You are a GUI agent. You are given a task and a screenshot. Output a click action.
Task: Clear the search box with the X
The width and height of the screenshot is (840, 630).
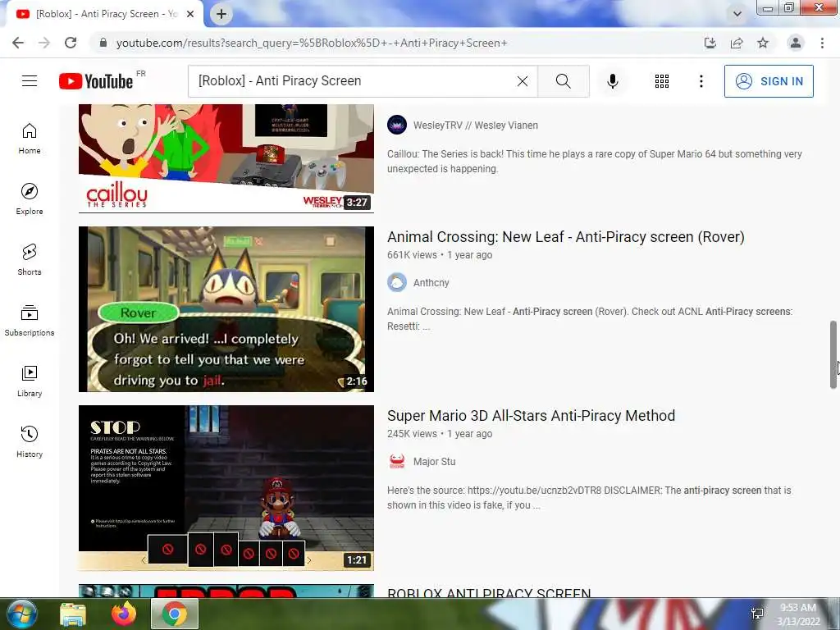click(523, 81)
